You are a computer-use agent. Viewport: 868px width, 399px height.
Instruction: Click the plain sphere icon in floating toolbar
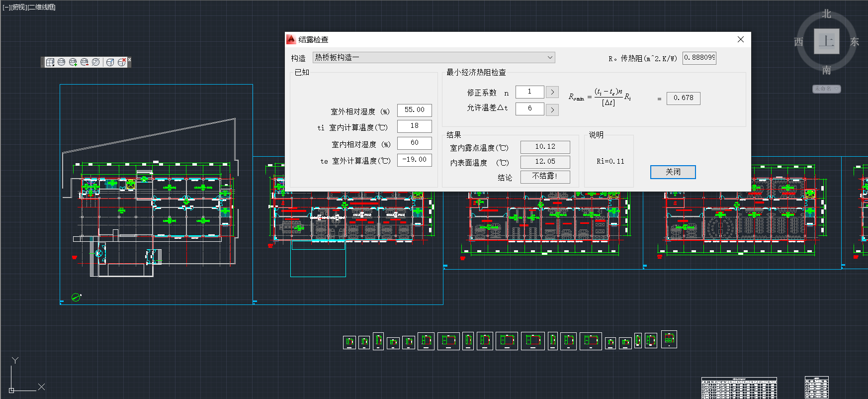(x=61, y=62)
